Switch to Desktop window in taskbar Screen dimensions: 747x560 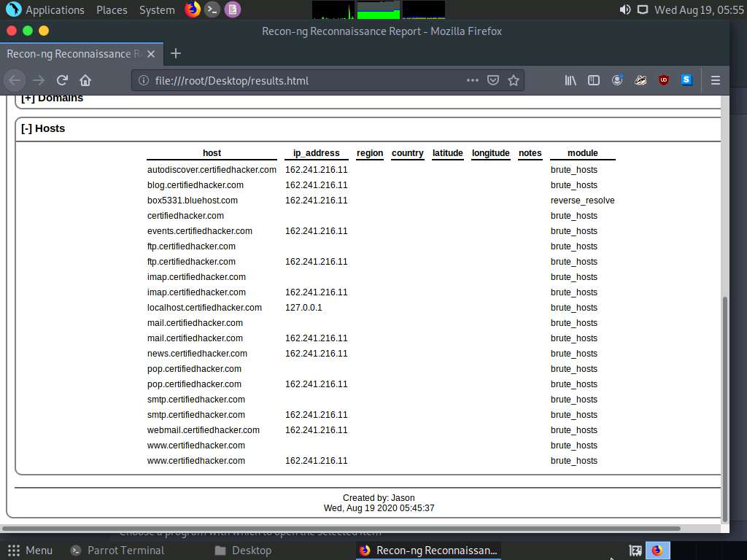[x=243, y=551]
